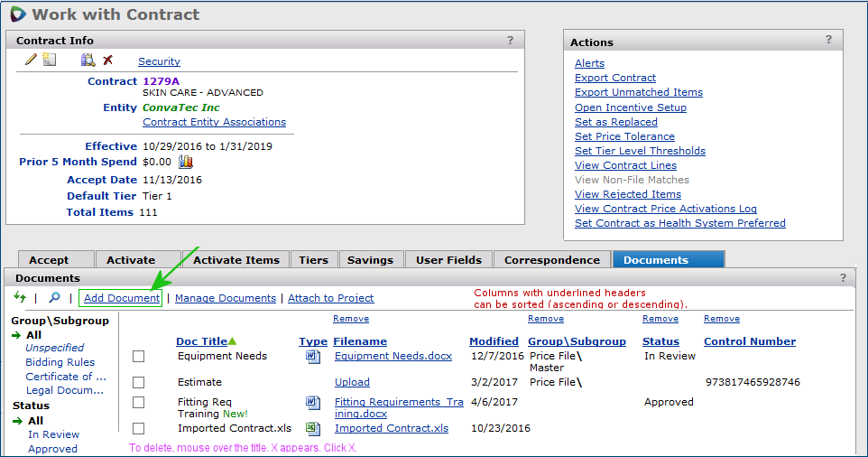Viewport: 868px width, 457px height.
Task: Open the Prior 5 Month Spend chart icon
Action: [186, 162]
